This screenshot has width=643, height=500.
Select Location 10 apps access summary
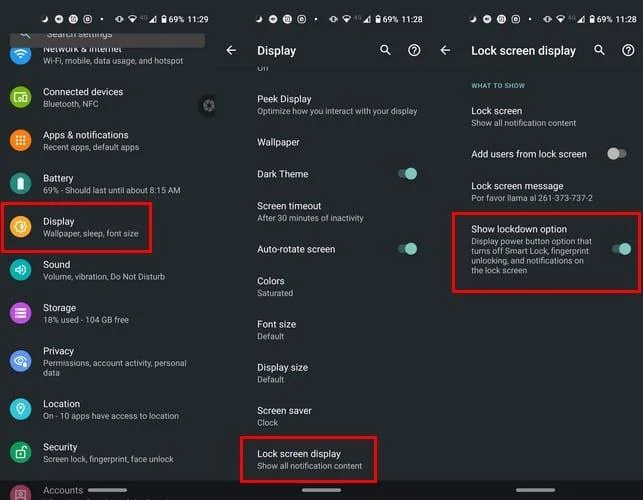(x=111, y=416)
